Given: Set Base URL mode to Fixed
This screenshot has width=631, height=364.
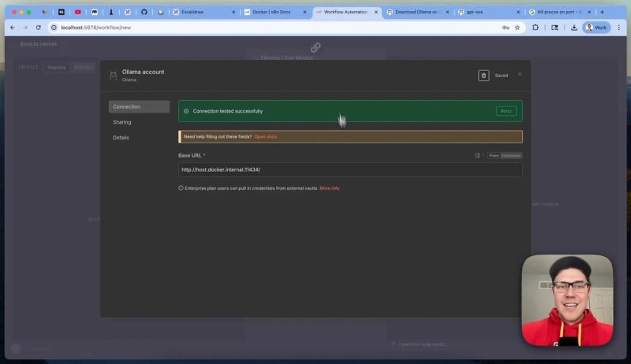Looking at the screenshot, I should point(494,155).
